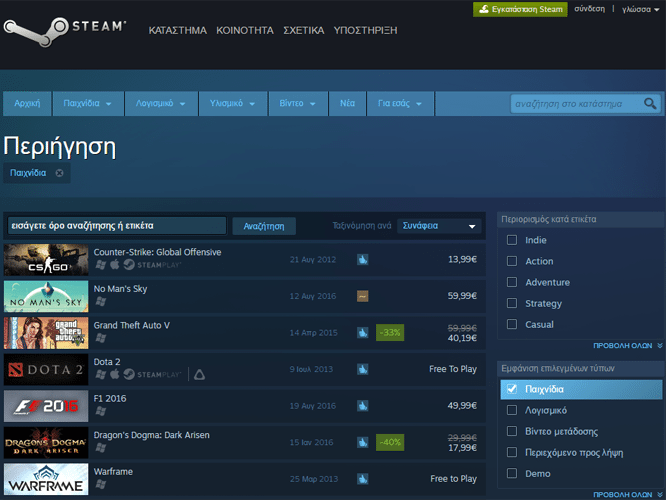
Task: Click the VR headset icon on Dota 2
Action: (198, 374)
